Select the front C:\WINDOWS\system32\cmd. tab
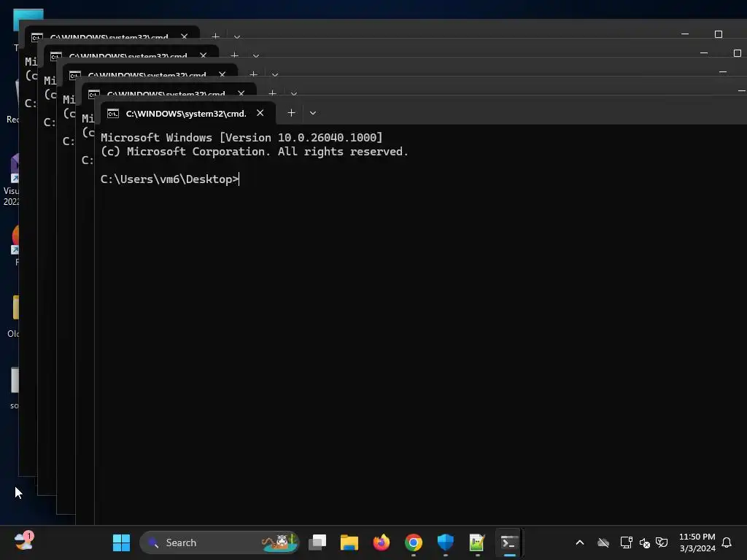747x560 pixels. point(187,113)
